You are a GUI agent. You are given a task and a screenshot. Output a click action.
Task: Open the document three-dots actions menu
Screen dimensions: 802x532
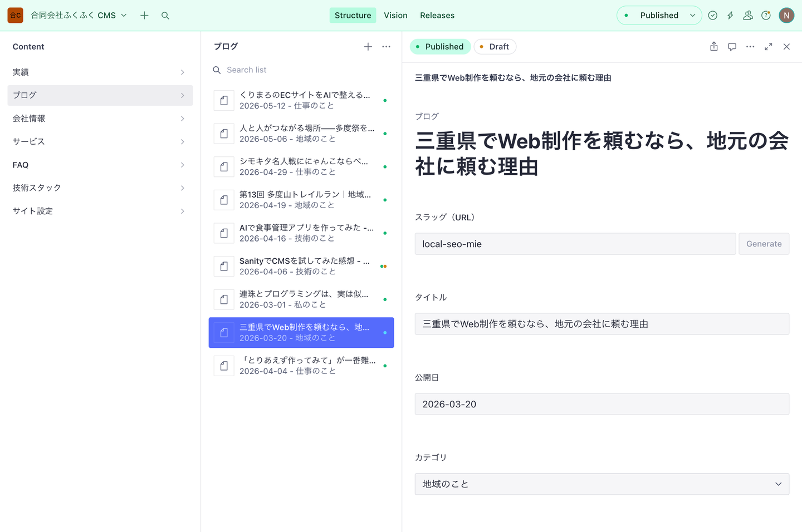[x=750, y=47]
